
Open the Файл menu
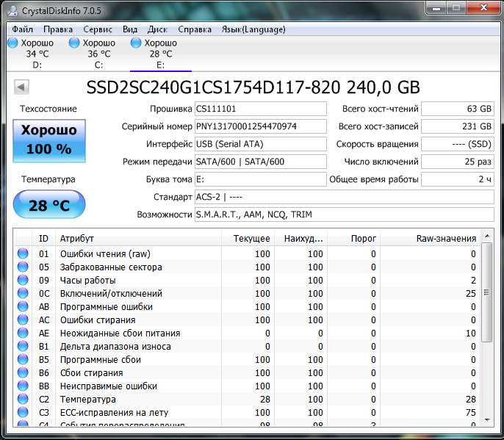point(22,29)
